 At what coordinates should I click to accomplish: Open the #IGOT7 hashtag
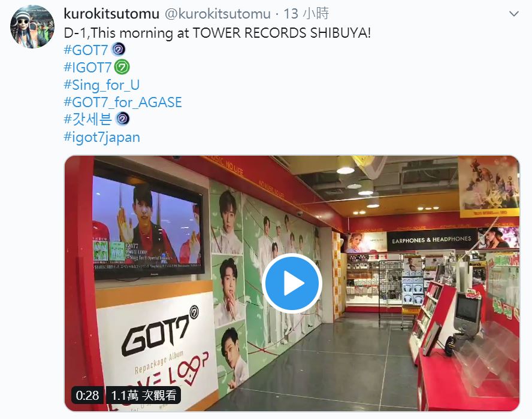87,68
